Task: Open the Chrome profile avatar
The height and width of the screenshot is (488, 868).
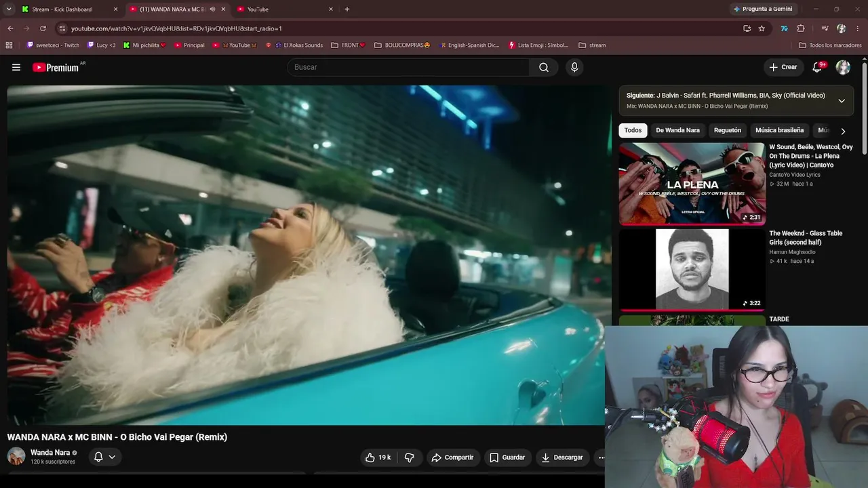Action: tap(842, 28)
